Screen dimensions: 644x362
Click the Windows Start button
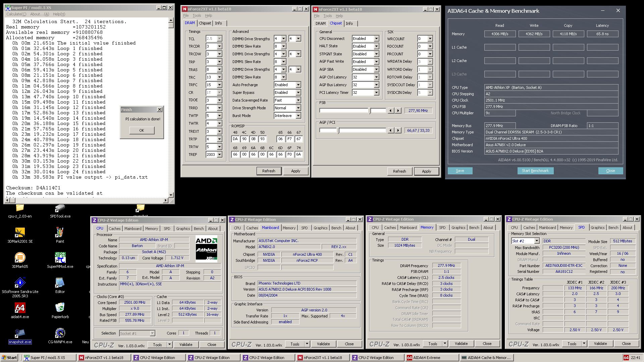9,358
